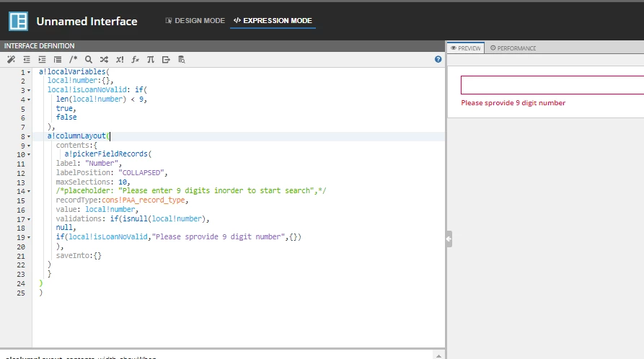644x359 pixels.
Task: Click the Appian interface logo icon
Action: coord(19,22)
